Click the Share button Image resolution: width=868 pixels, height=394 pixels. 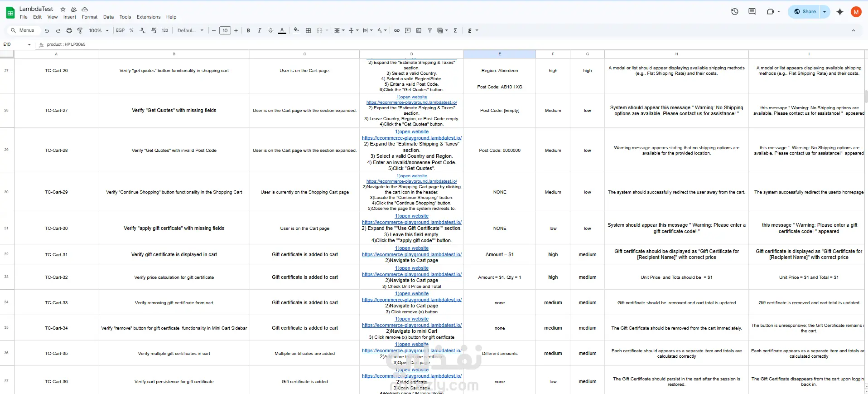[x=805, y=12]
